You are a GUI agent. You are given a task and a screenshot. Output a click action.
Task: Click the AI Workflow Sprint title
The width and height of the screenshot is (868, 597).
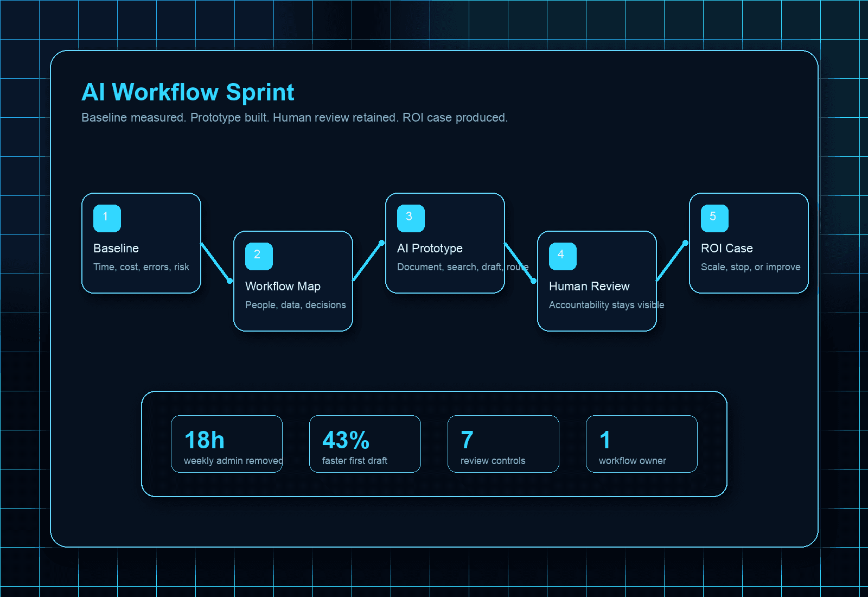tap(188, 92)
